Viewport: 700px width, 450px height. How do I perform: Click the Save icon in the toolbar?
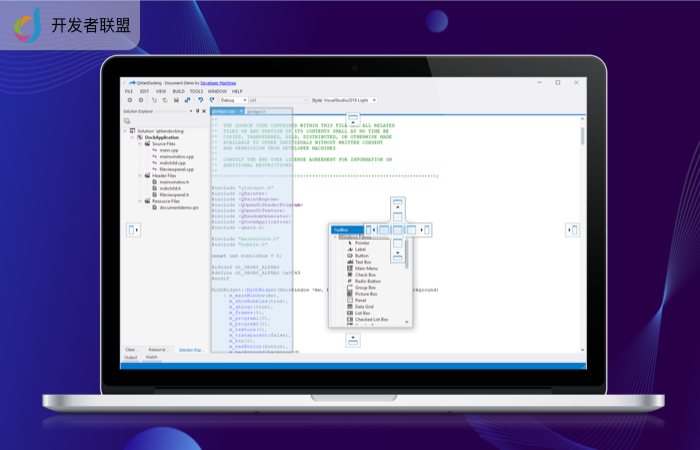point(176,100)
